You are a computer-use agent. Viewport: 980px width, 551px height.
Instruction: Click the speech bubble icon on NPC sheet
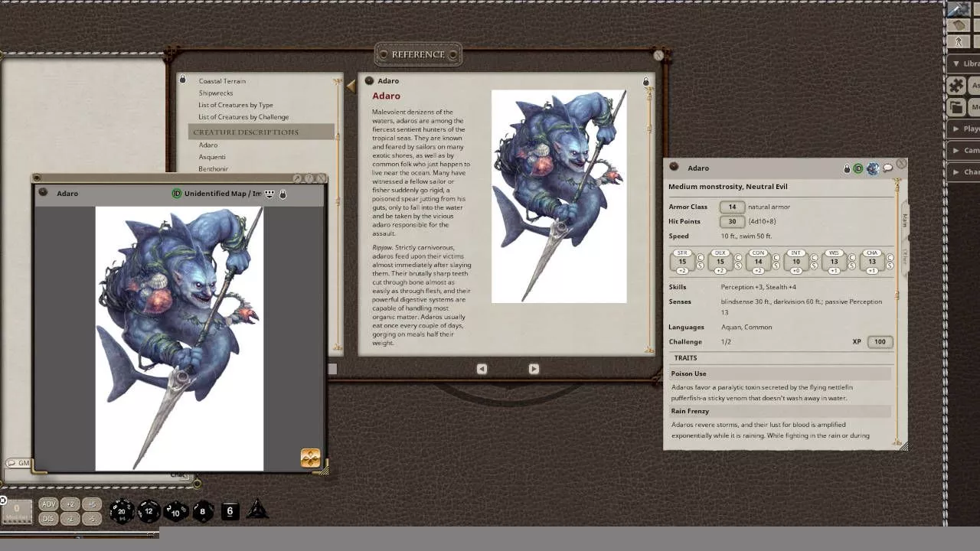tap(887, 168)
